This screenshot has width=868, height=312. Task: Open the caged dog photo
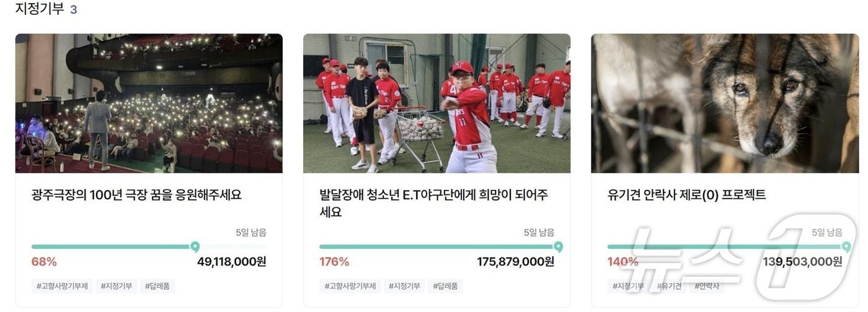(x=725, y=103)
